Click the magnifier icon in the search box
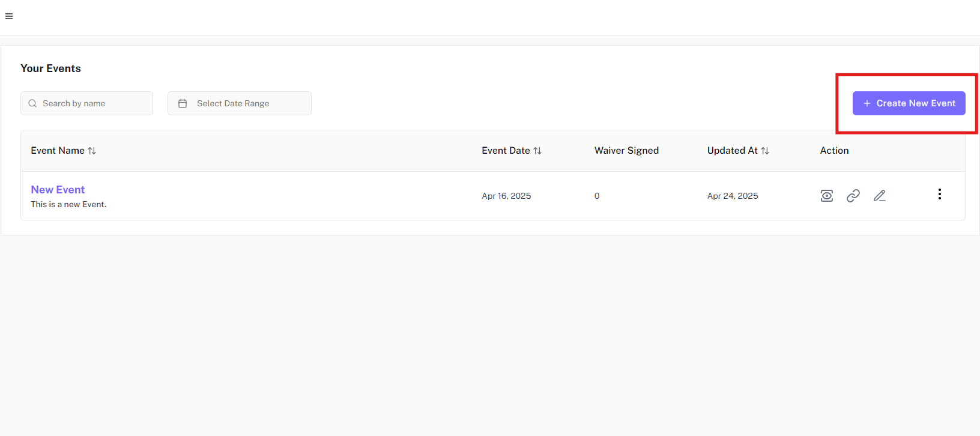Viewport: 980px width, 436px height. (32, 103)
